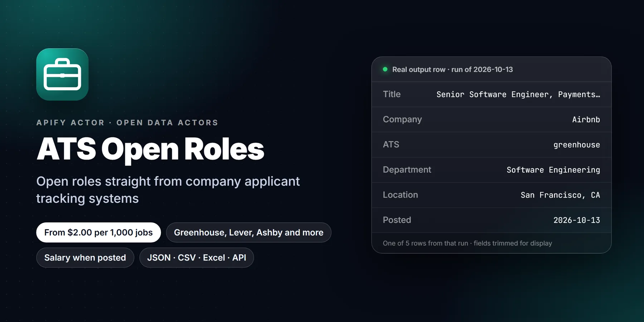The image size is (644, 322).
Task: Click the green status dot
Action: [x=385, y=69]
